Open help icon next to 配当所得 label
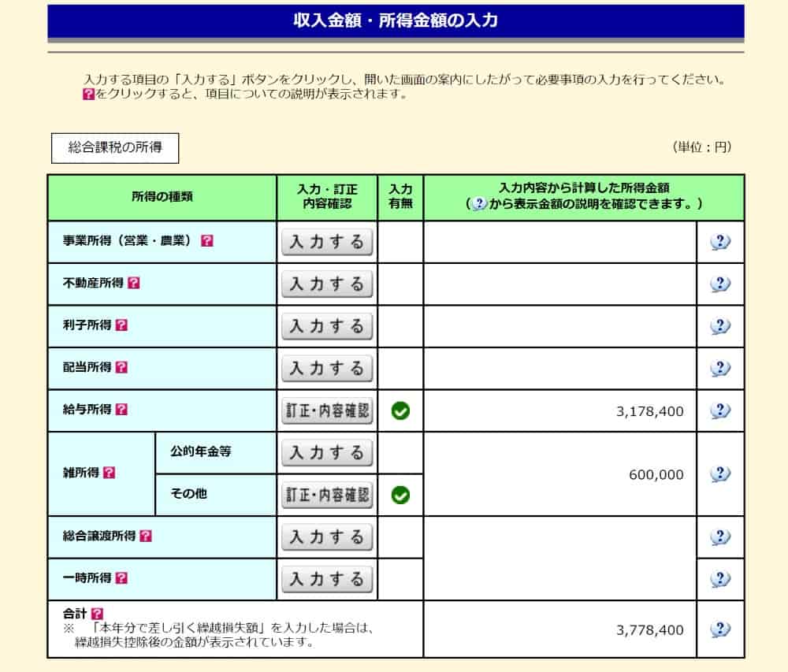Viewport: 788px width, 672px height. (x=121, y=368)
